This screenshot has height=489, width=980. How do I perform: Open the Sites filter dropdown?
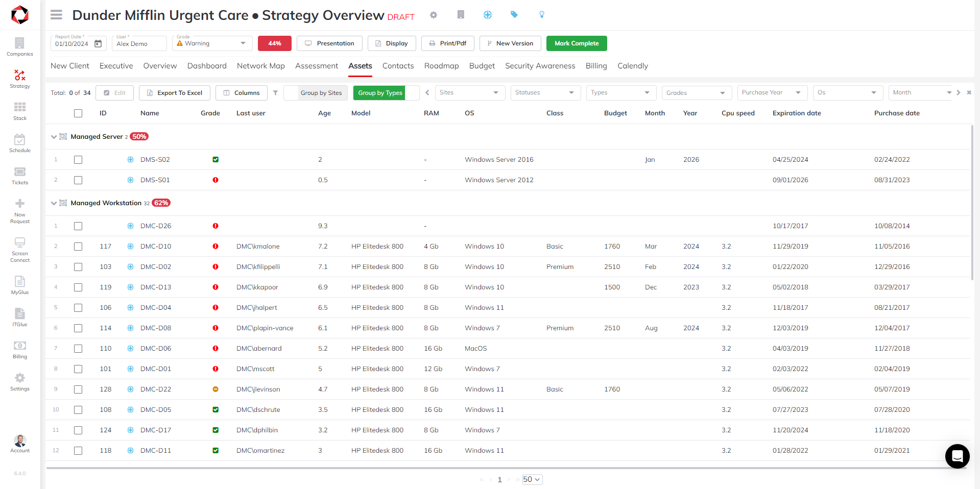[470, 92]
